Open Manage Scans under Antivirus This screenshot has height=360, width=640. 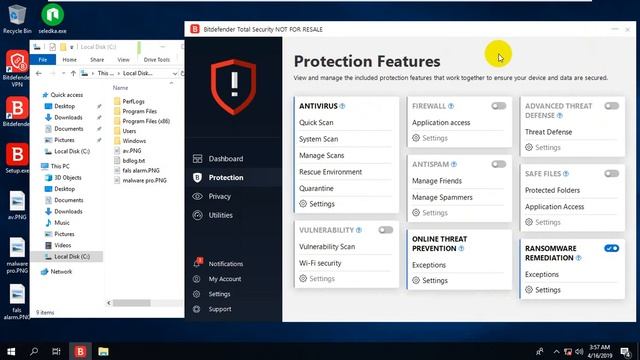tap(322, 156)
